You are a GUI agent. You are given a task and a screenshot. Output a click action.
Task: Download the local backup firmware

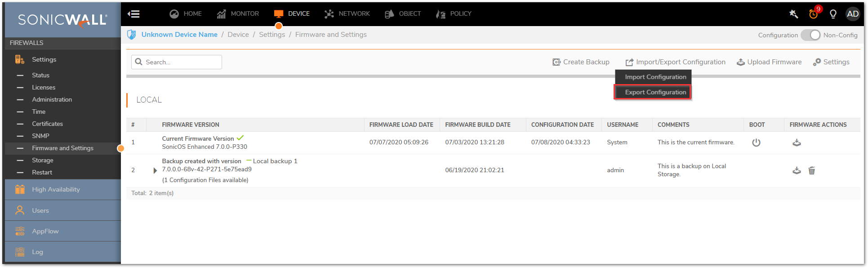coord(797,170)
